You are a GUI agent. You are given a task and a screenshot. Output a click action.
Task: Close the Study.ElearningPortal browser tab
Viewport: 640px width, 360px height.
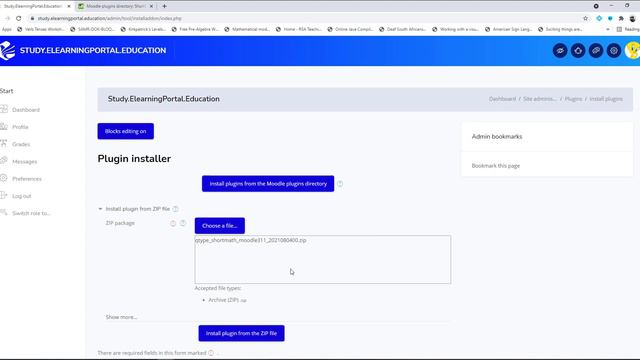[x=69, y=6]
